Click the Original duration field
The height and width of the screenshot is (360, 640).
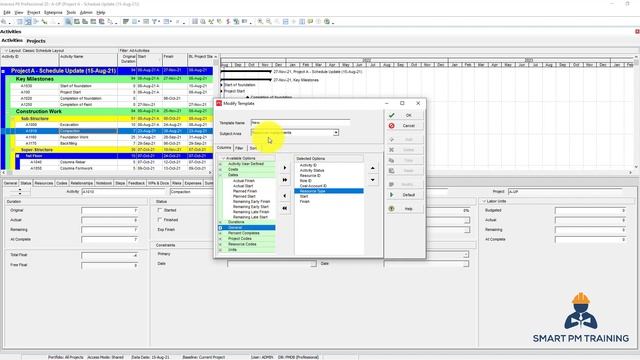click(109, 211)
